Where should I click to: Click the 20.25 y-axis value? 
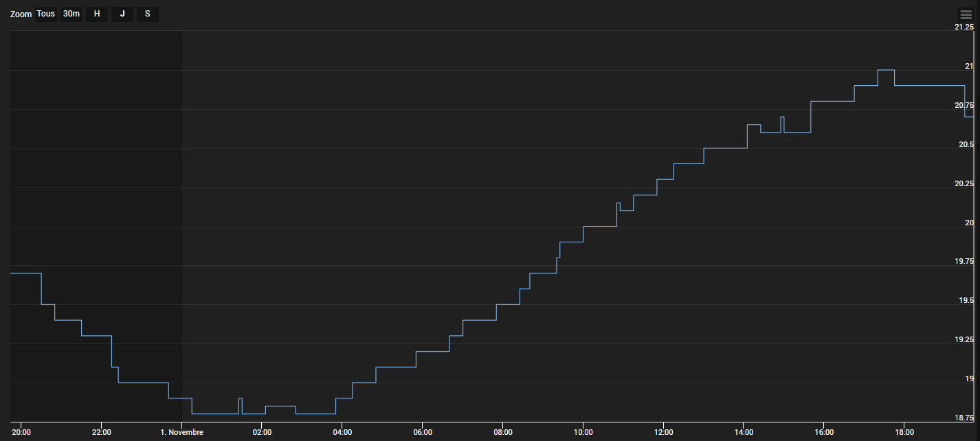point(964,183)
